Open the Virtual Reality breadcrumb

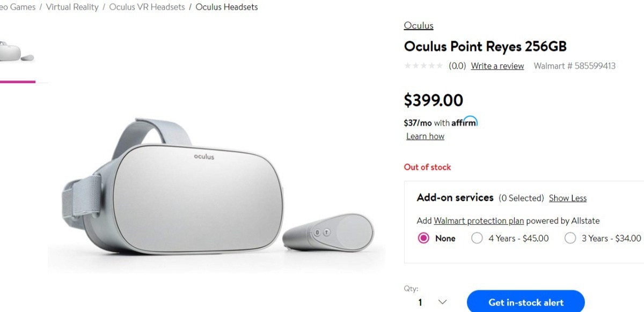72,7
